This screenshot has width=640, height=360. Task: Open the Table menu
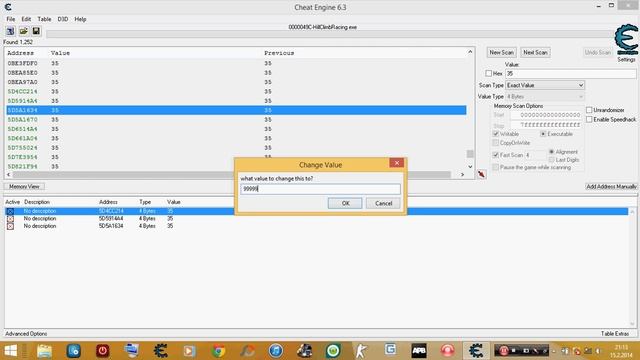(x=44, y=19)
